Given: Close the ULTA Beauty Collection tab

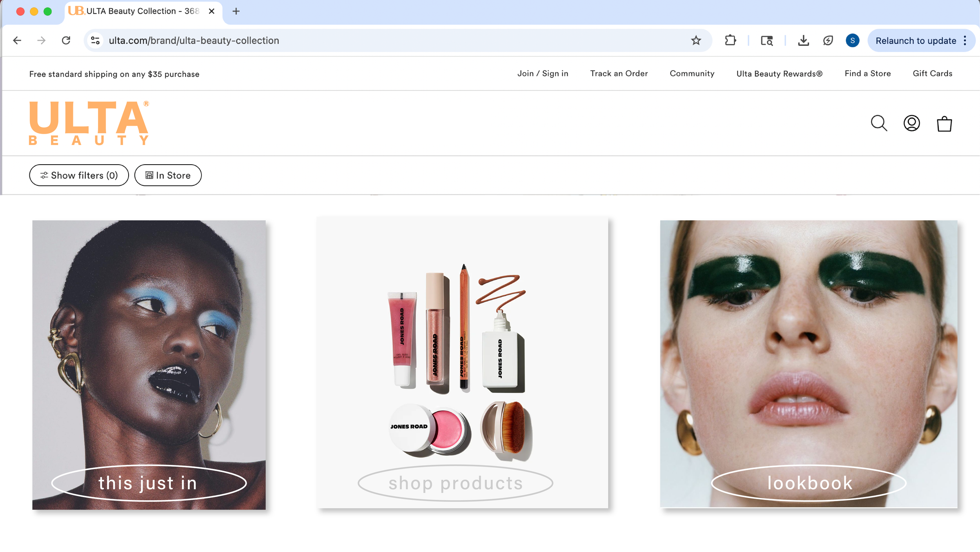Looking at the screenshot, I should coord(212,11).
